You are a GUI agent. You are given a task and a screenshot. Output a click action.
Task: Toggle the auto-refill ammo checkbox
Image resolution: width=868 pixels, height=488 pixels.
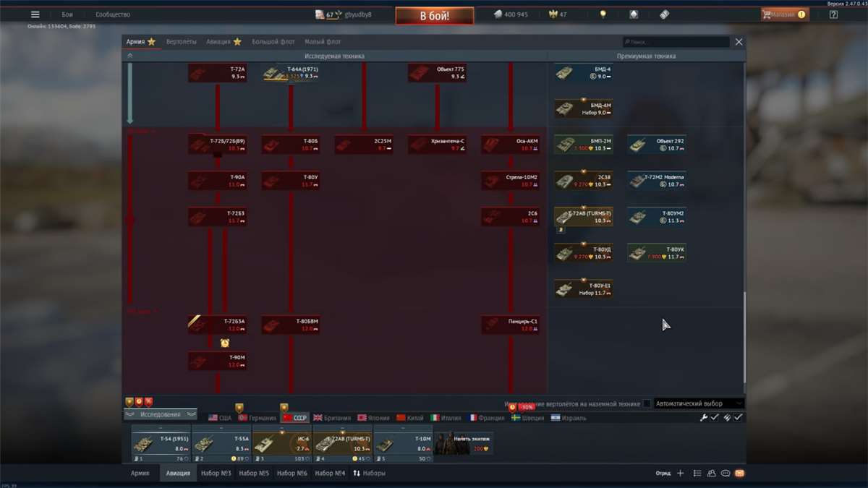point(739,418)
